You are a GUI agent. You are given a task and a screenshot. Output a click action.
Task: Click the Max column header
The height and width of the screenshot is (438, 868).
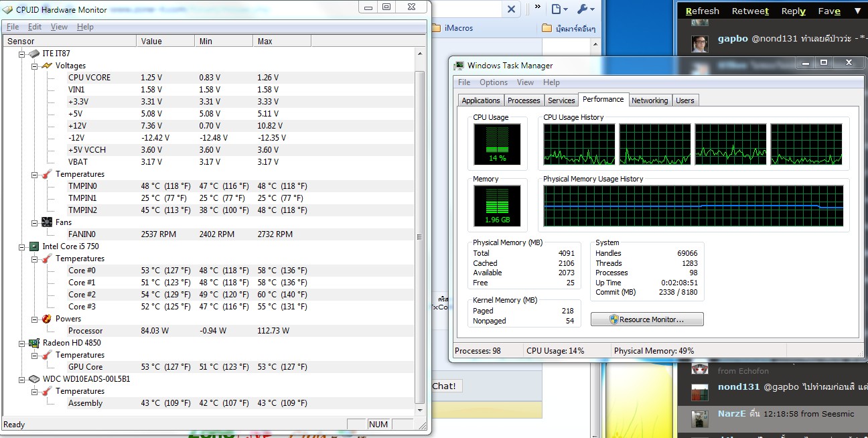tap(282, 41)
